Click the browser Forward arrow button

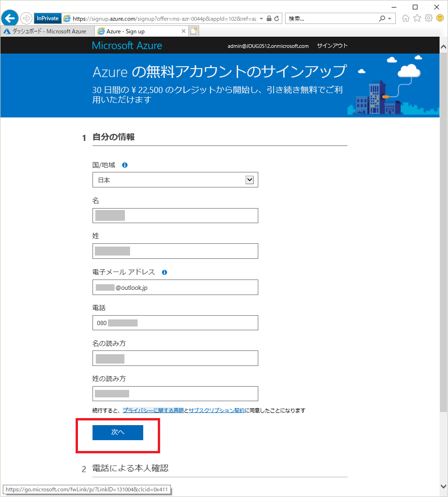point(26,18)
